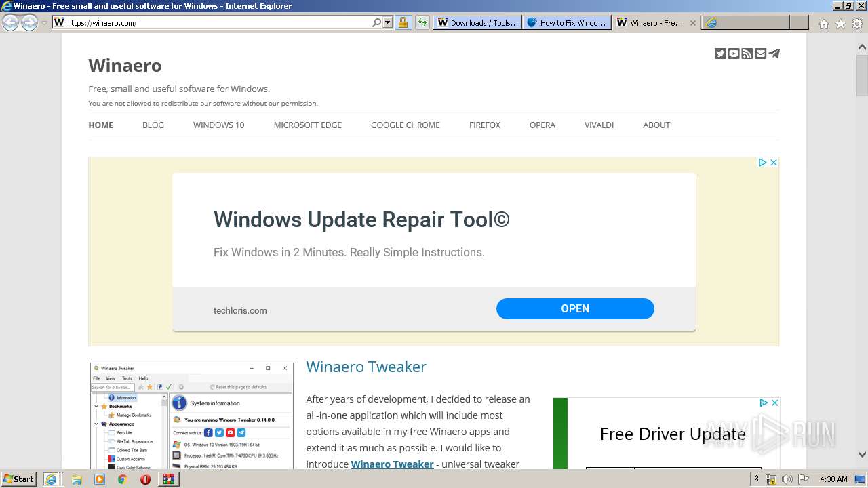Image resolution: width=868 pixels, height=488 pixels.
Task: Open the recent pages dropdown beside Forward
Action: pos(44,22)
